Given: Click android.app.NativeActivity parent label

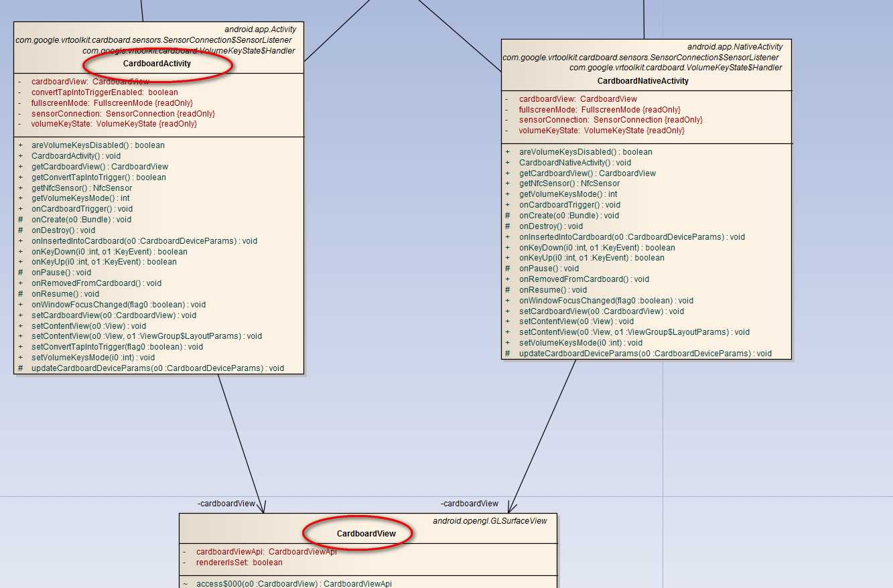Looking at the screenshot, I should [735, 47].
